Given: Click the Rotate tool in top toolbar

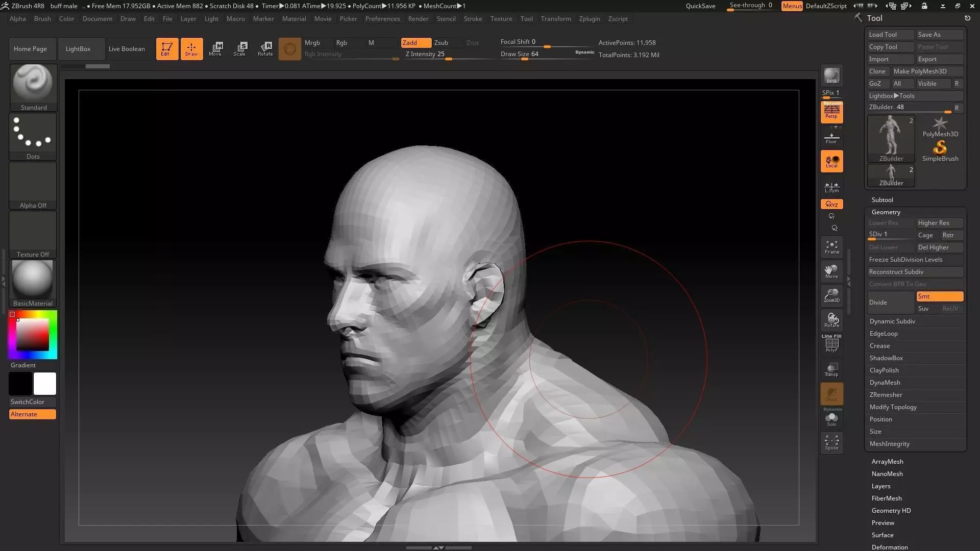Looking at the screenshot, I should click(x=265, y=49).
